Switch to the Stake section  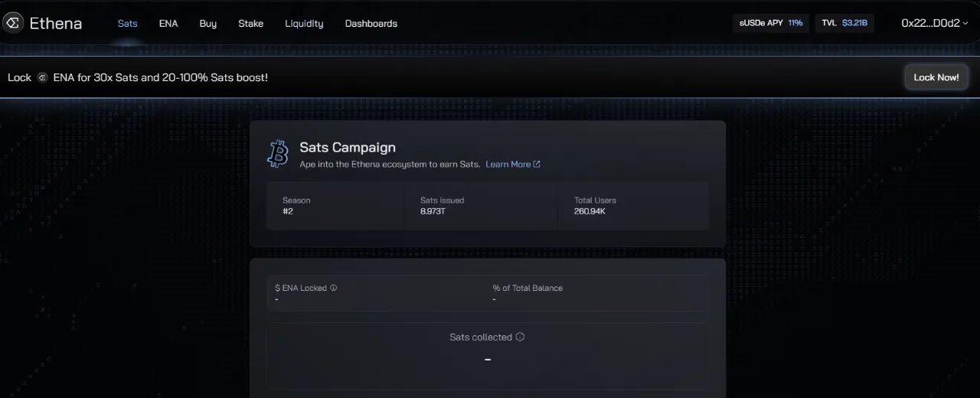250,24
